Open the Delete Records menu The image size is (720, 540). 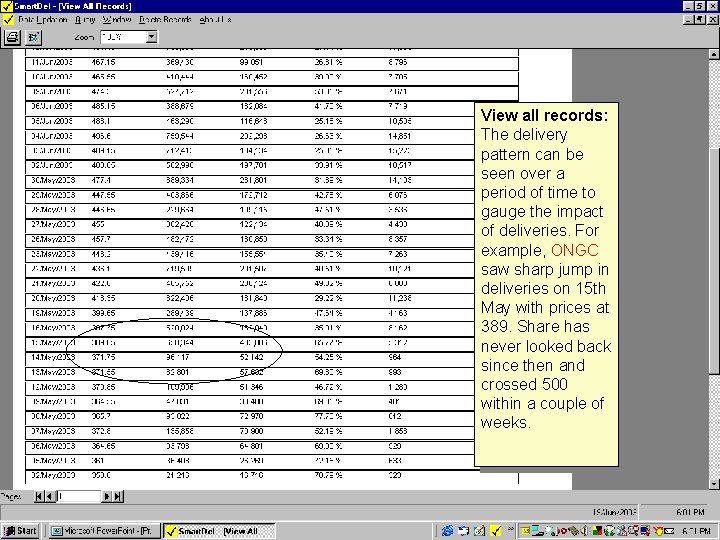[165, 20]
